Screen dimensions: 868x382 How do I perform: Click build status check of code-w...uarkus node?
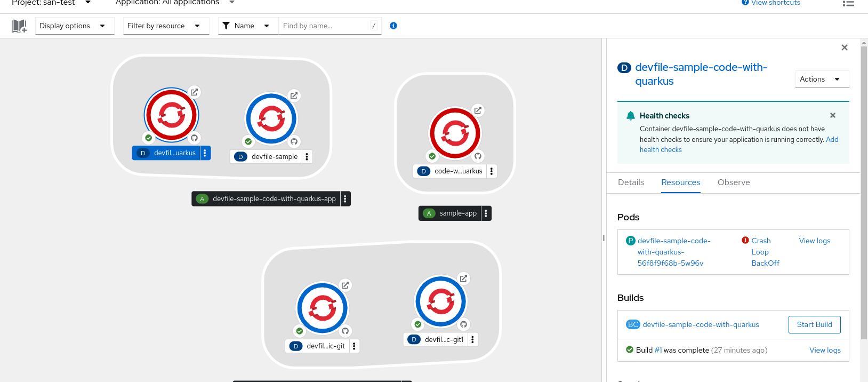[432, 156]
